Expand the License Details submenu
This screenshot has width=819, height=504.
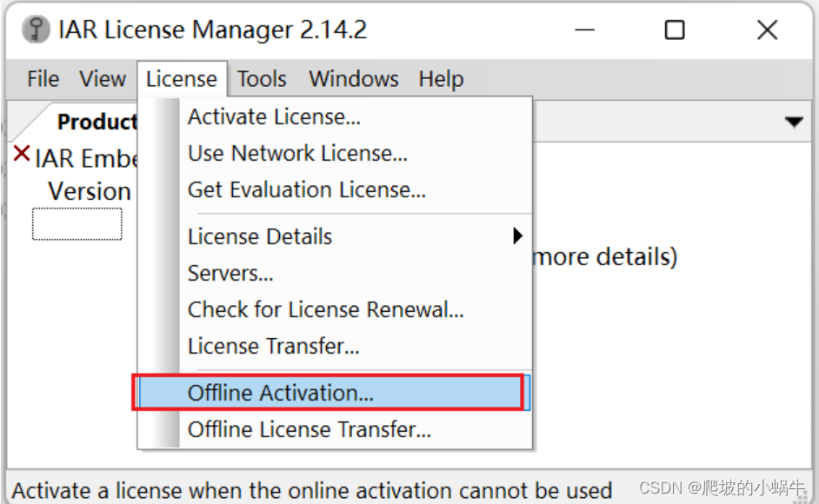[335, 236]
